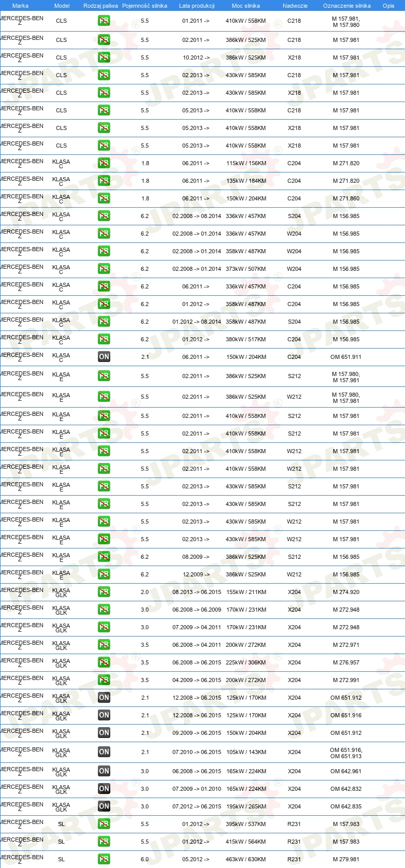Click the power value "225kW / 306KM"
The width and height of the screenshot is (405, 868).
[x=246, y=662]
